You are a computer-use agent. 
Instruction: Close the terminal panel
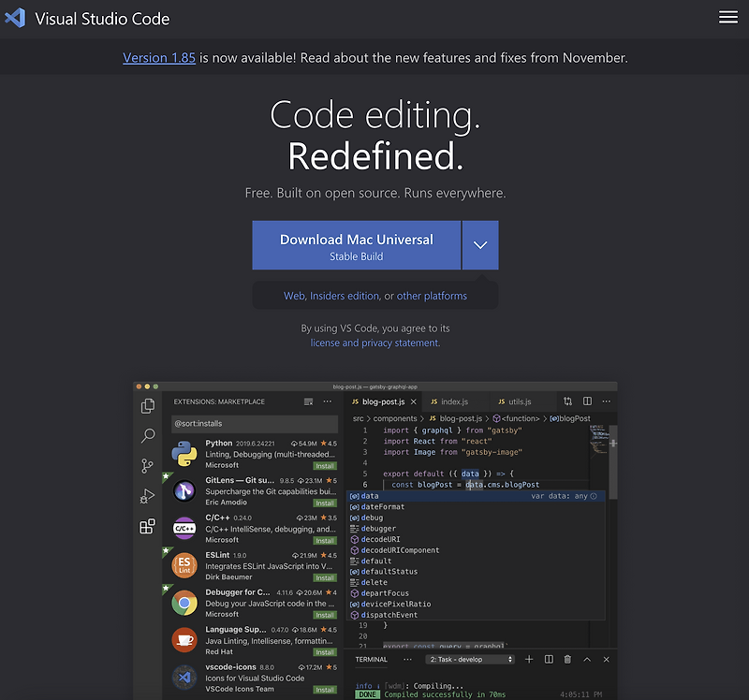coord(606,660)
